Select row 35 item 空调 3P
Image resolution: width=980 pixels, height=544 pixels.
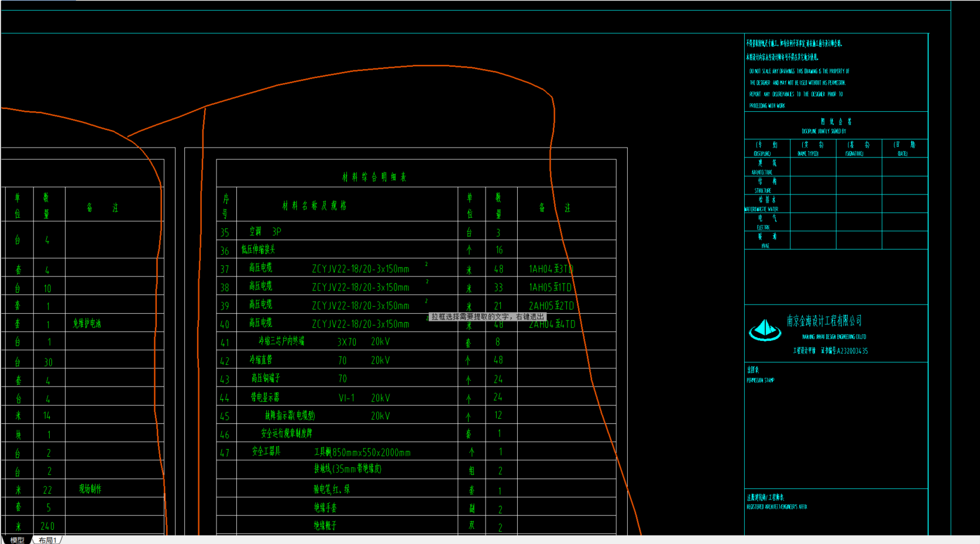click(265, 231)
